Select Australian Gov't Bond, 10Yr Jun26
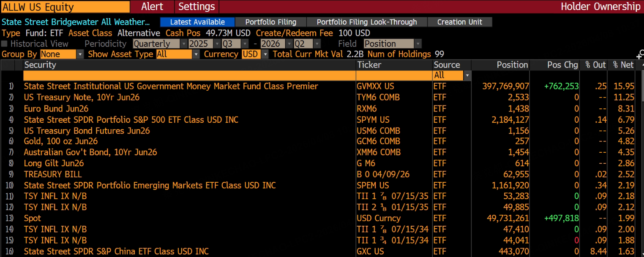The height and width of the screenshot is (257, 644). click(90, 152)
